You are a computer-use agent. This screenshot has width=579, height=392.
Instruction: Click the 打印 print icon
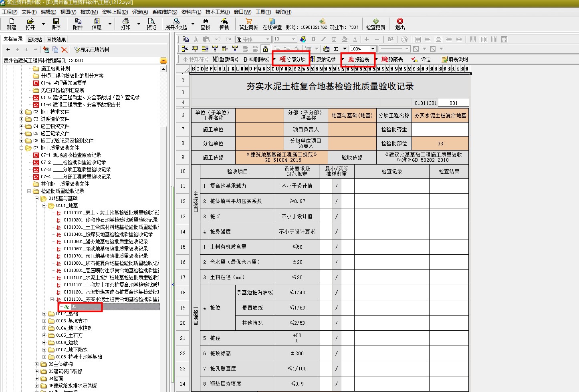coord(126,24)
